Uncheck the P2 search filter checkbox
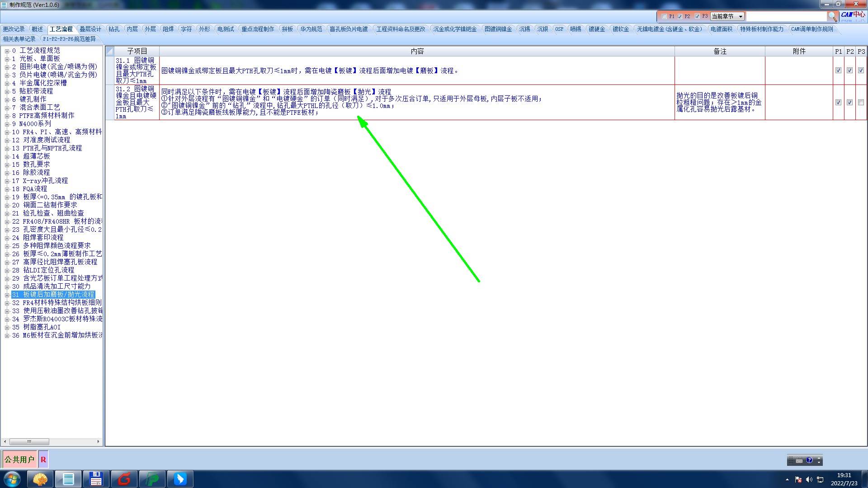 coord(680,16)
